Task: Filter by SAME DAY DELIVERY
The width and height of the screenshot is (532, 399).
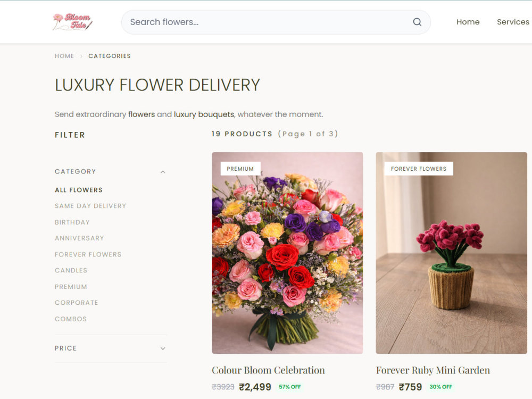Action: coord(90,206)
